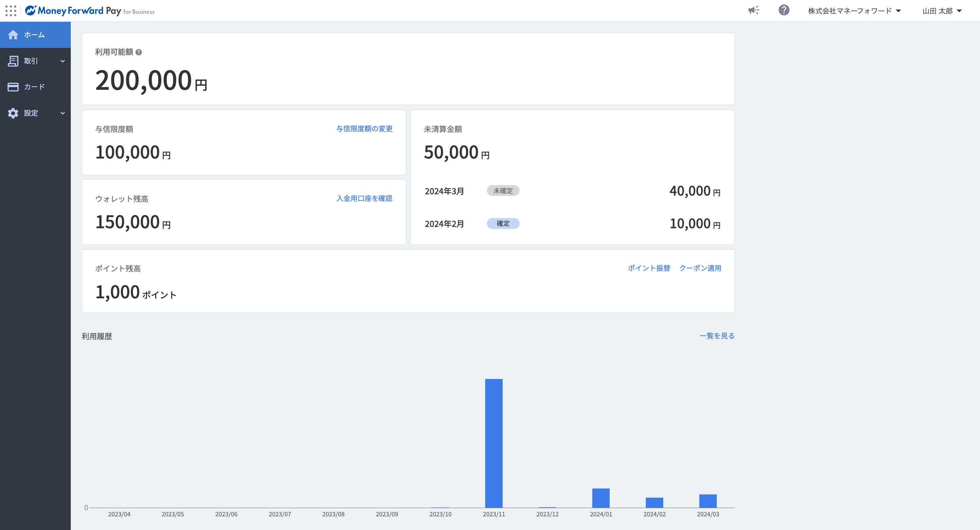Click the ポイント振替 link
This screenshot has width=980, height=530.
coord(649,268)
